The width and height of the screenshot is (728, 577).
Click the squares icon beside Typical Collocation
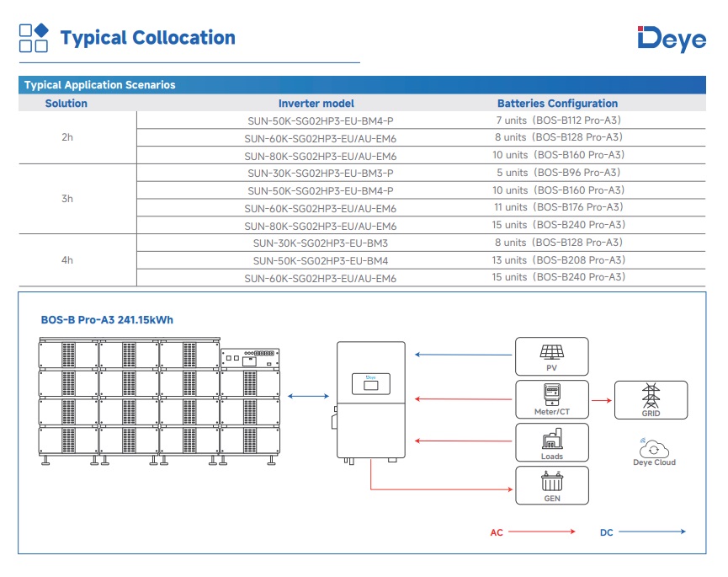[34, 38]
